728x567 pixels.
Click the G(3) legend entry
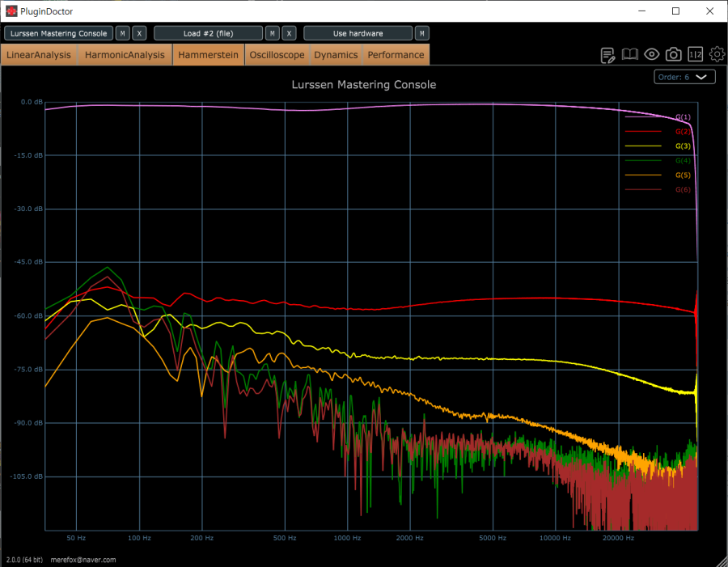(658, 146)
